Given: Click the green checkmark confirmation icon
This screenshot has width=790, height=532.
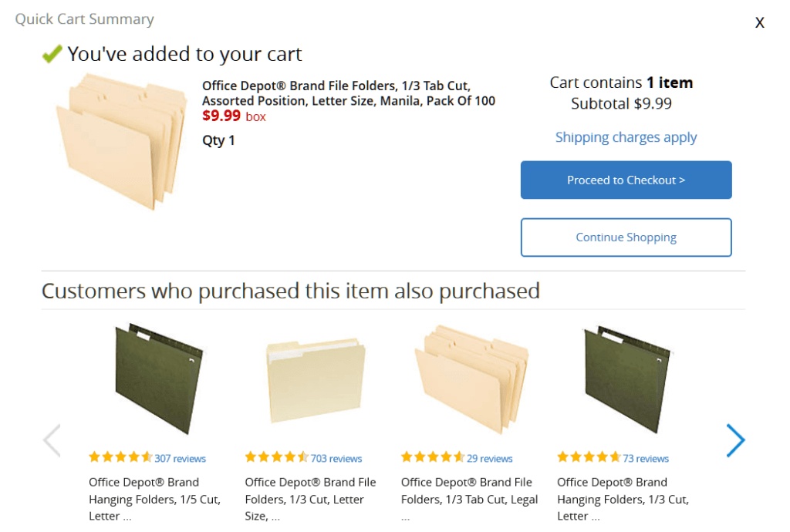Looking at the screenshot, I should click(52, 54).
